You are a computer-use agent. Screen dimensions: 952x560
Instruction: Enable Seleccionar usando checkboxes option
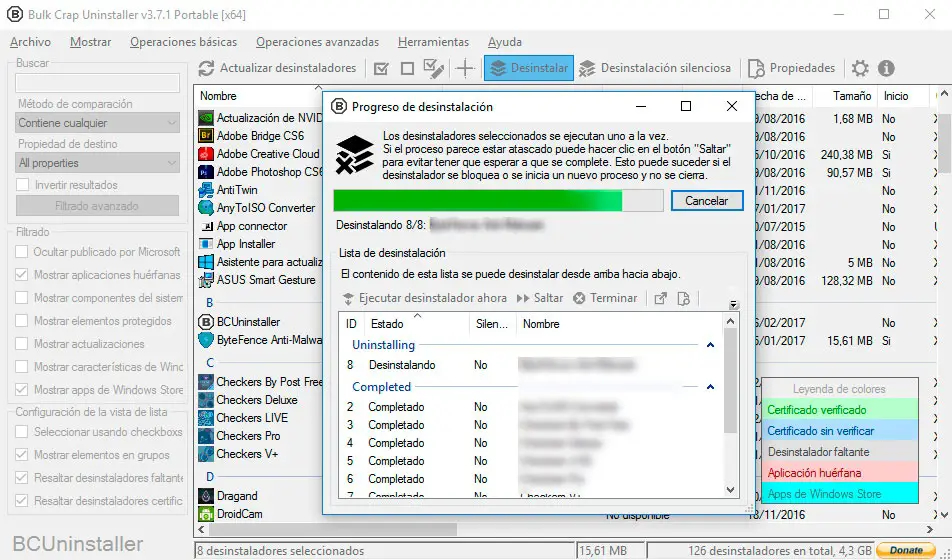(x=22, y=432)
